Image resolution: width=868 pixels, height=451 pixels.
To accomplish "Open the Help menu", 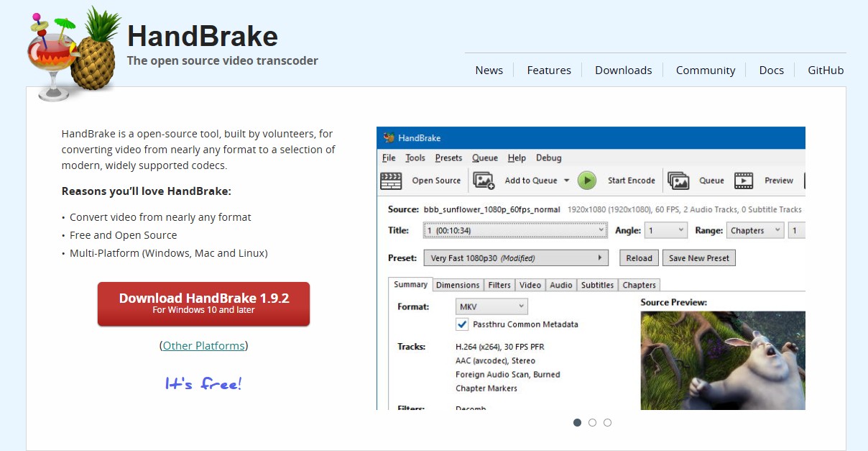I will [x=517, y=158].
